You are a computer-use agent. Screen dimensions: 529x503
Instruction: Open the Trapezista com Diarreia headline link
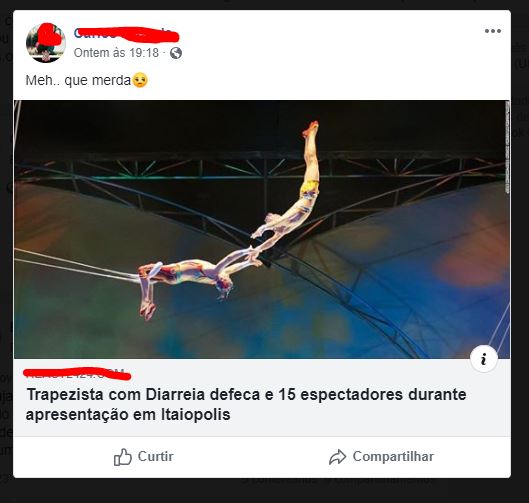click(x=246, y=404)
